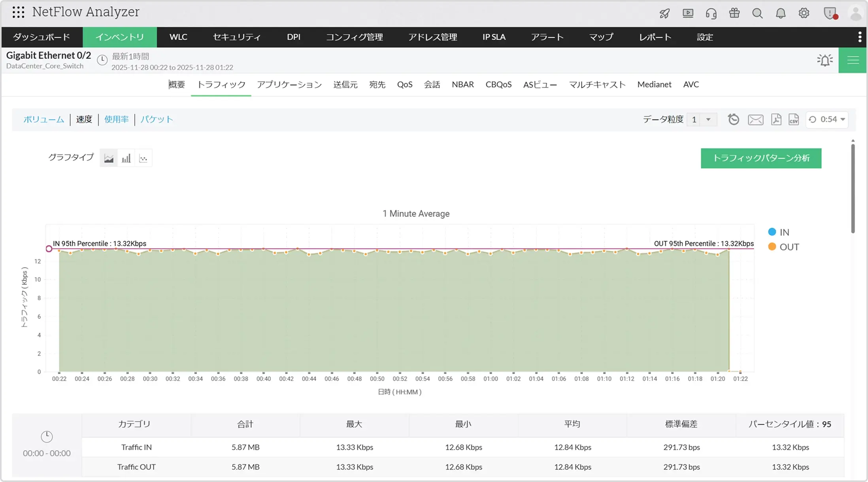
Task: Click the IN 95th percentile line marker
Action: pos(49,249)
